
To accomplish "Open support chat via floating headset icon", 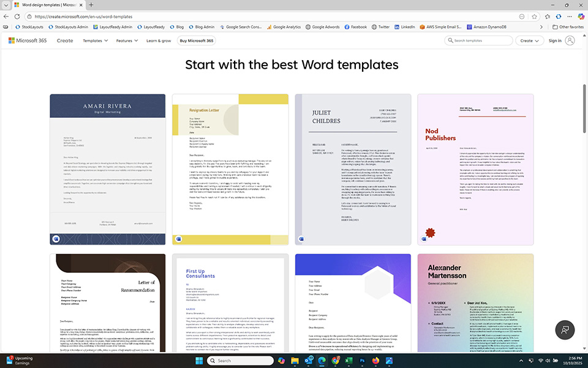I will (x=564, y=329).
